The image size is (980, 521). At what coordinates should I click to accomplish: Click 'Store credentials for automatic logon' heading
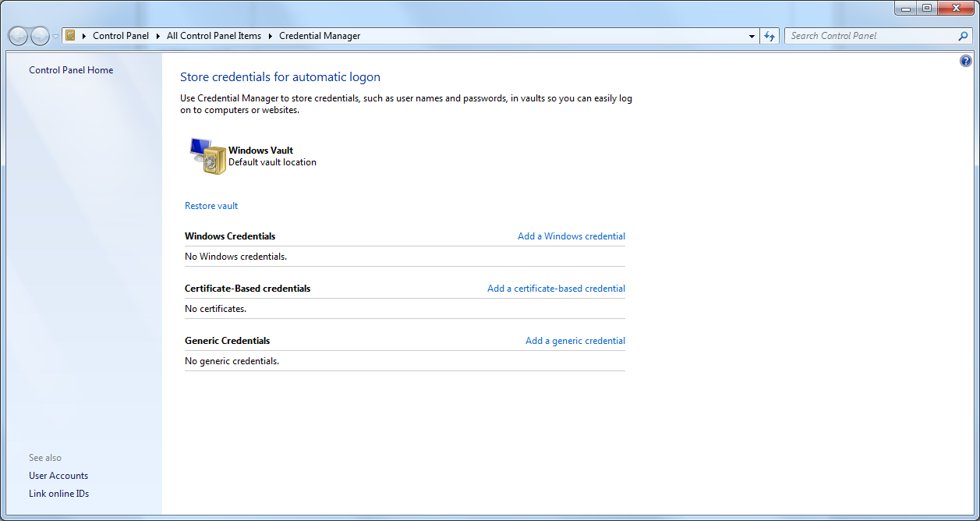click(280, 77)
